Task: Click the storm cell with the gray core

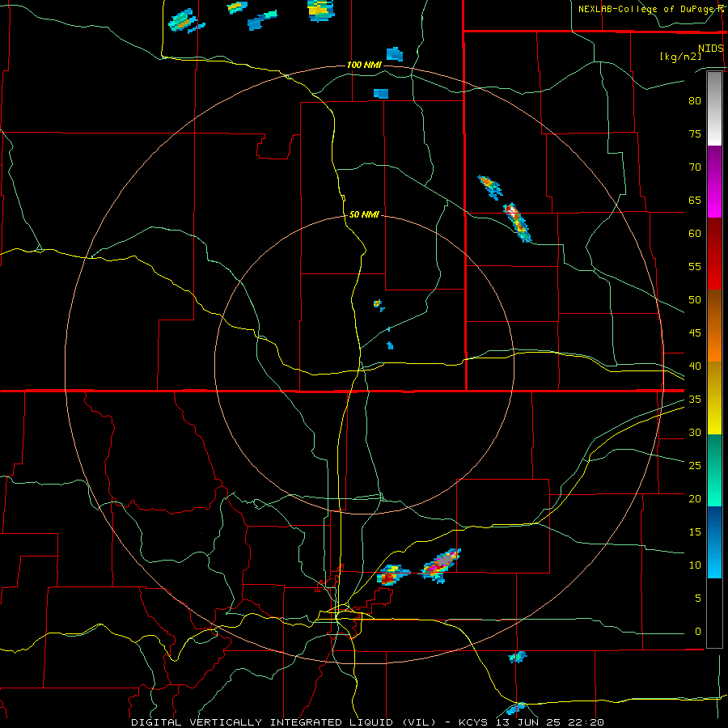Action: pos(441,565)
